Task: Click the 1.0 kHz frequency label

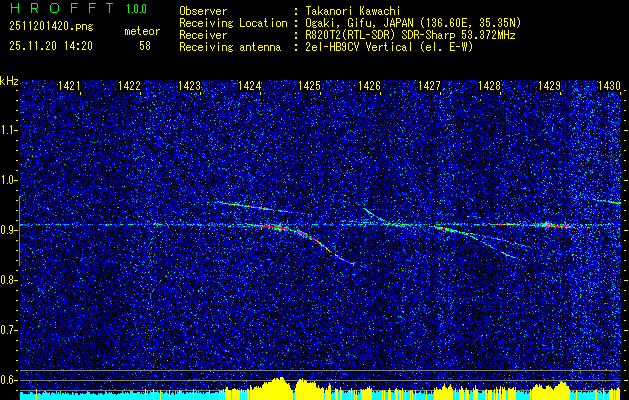Action: [x=9, y=180]
